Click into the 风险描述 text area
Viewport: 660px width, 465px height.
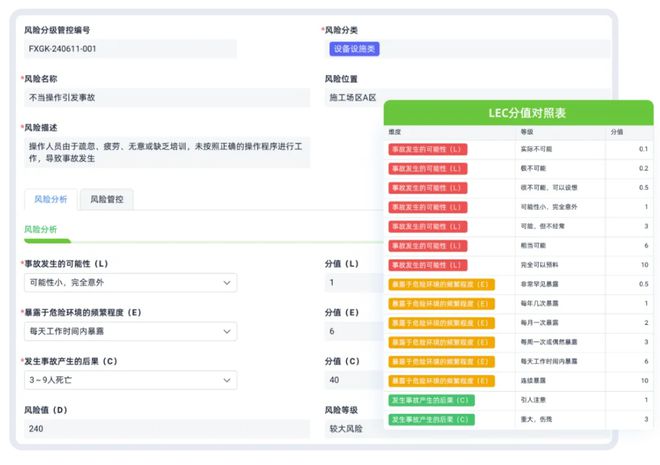pyautogui.click(x=167, y=152)
